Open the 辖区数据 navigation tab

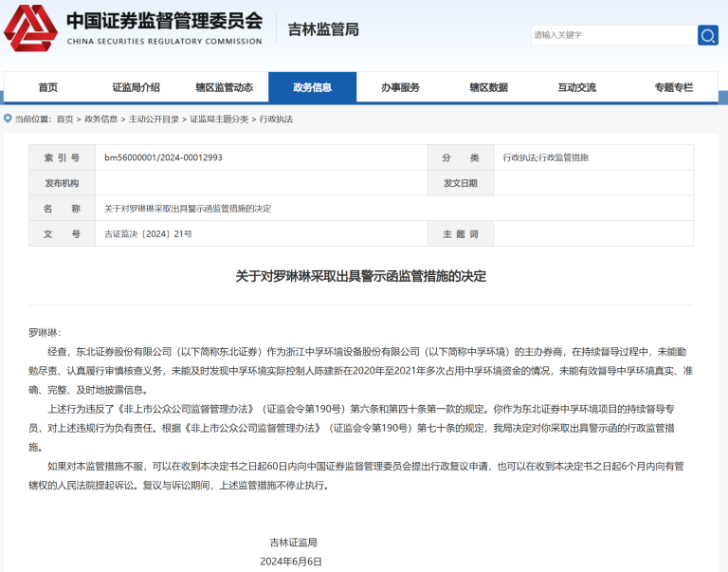(x=489, y=87)
